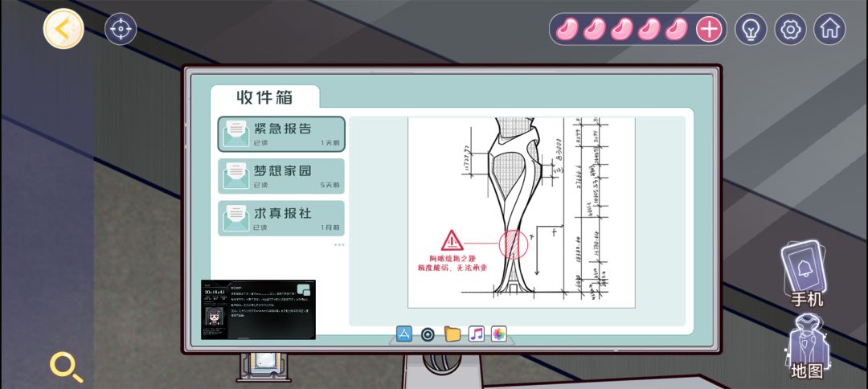Click the three-dot more mails indicator
This screenshot has height=389, width=868.
pyautogui.click(x=339, y=244)
